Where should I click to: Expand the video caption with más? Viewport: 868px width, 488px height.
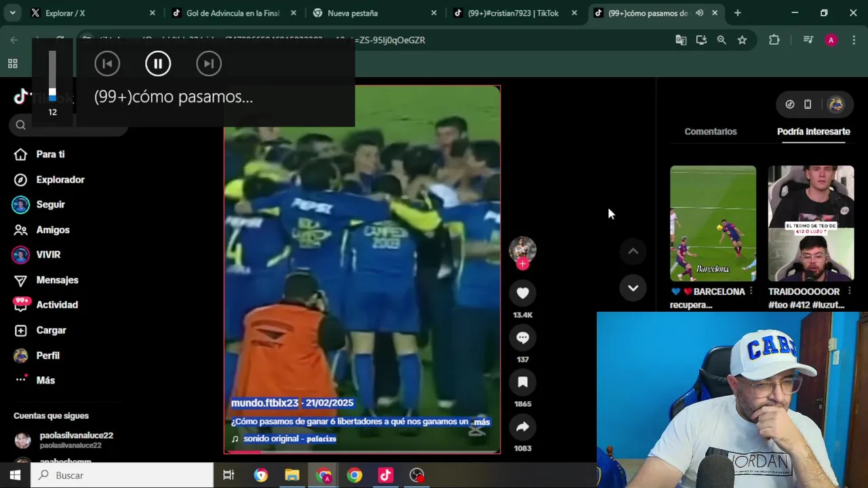[481, 422]
